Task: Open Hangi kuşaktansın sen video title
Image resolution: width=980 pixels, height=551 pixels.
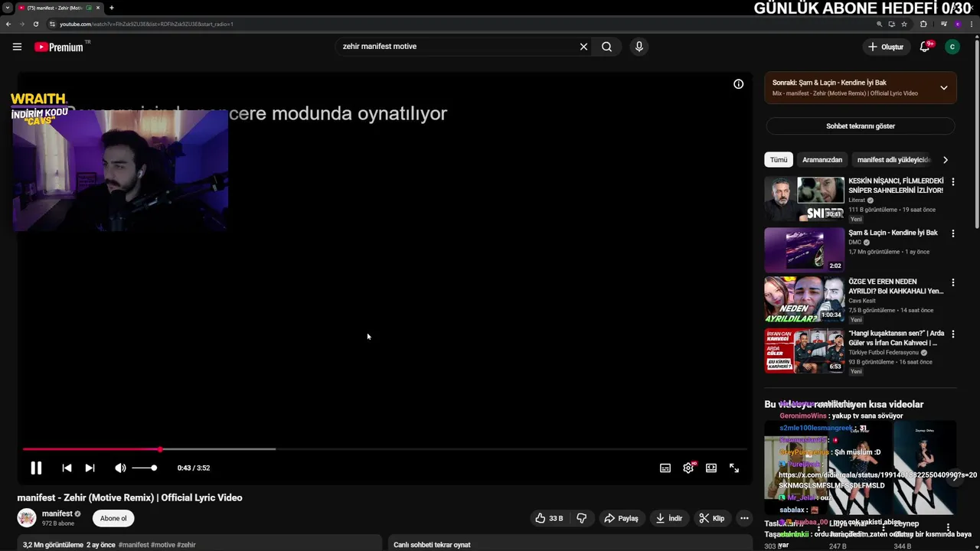Action: 897,338
